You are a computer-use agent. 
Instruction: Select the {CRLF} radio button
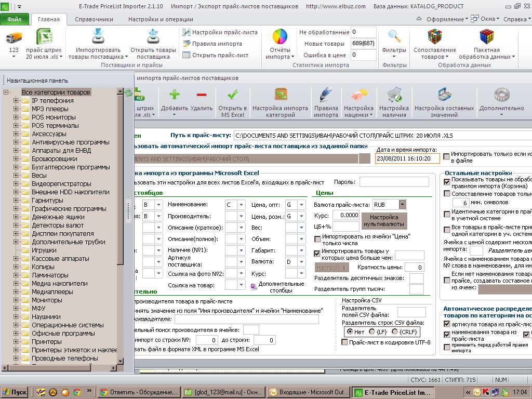pyautogui.click(x=394, y=331)
